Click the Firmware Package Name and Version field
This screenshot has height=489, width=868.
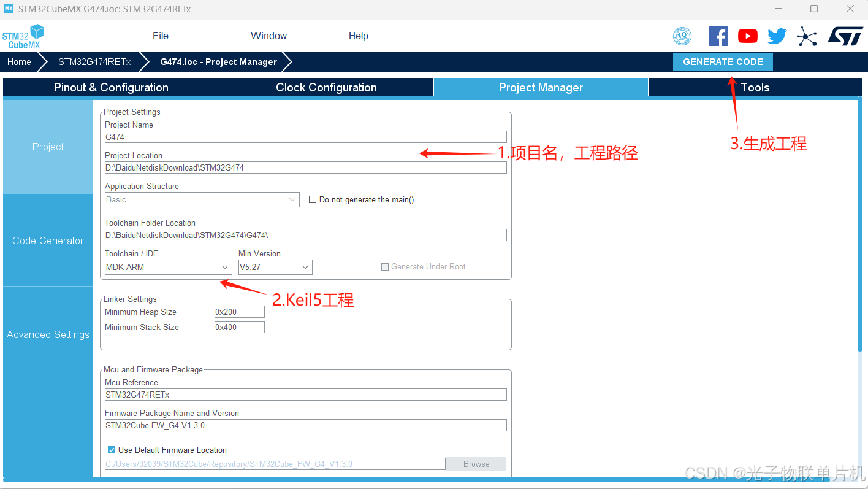click(x=306, y=425)
